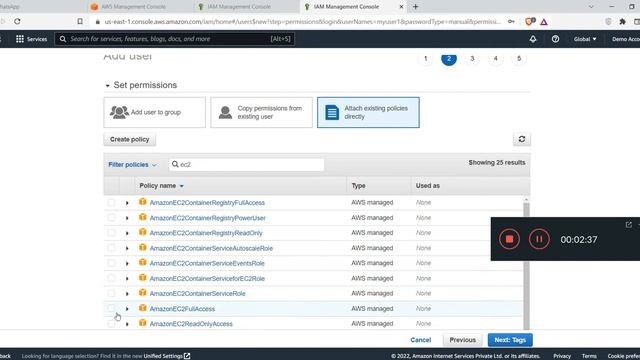Click the search magnifier in AWS search bar
The height and width of the screenshot is (360, 640).
pyautogui.click(x=63, y=39)
